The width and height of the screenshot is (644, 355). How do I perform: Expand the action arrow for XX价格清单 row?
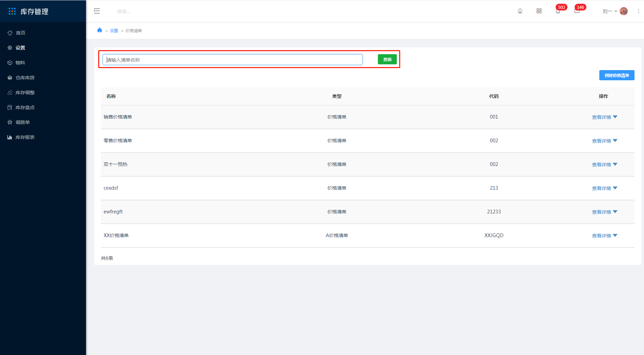click(615, 235)
